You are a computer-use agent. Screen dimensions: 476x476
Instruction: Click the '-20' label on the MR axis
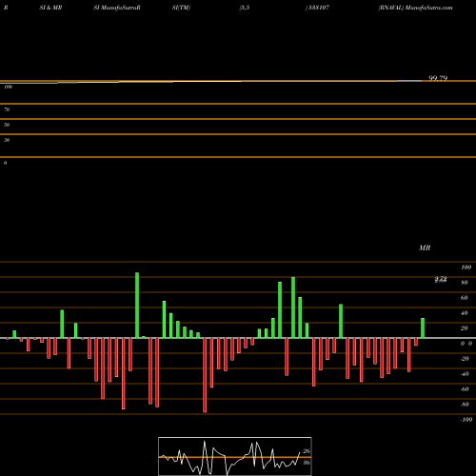pos(465,359)
